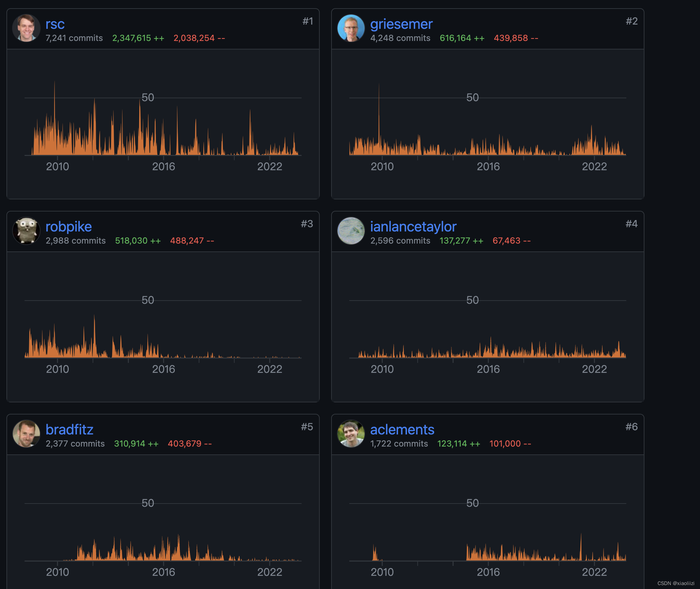Click robpike's 488,247 -- deletions count
Image resolution: width=700 pixels, height=589 pixels.
192,241
